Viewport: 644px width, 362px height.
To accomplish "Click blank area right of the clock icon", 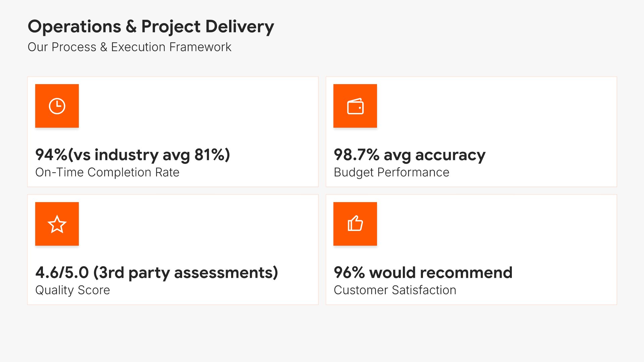I will 198,106.
